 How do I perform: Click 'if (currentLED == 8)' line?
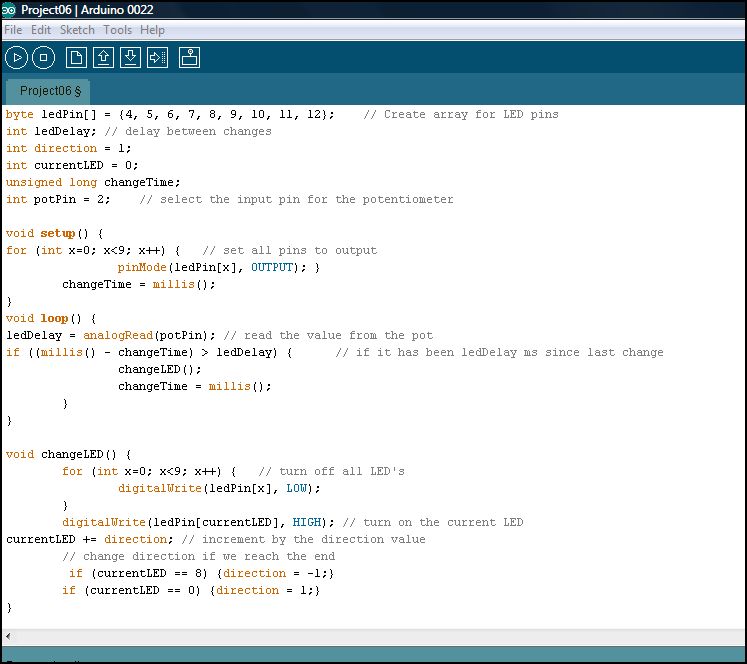[202, 573]
